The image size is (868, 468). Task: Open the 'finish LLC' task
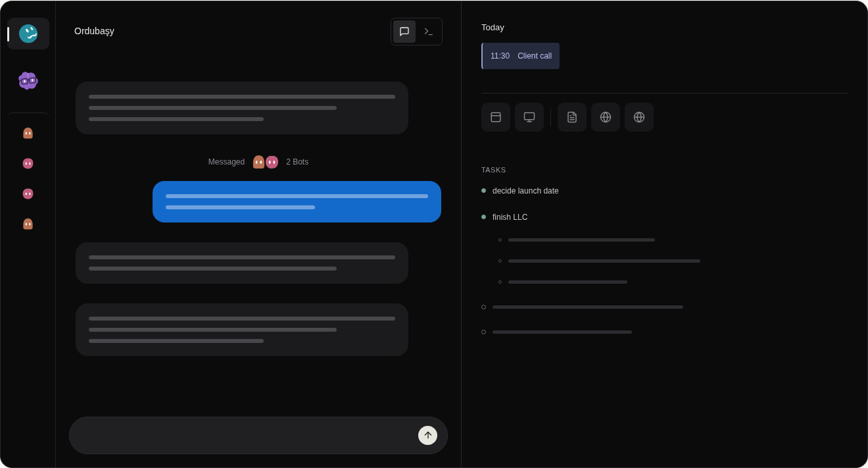point(510,217)
